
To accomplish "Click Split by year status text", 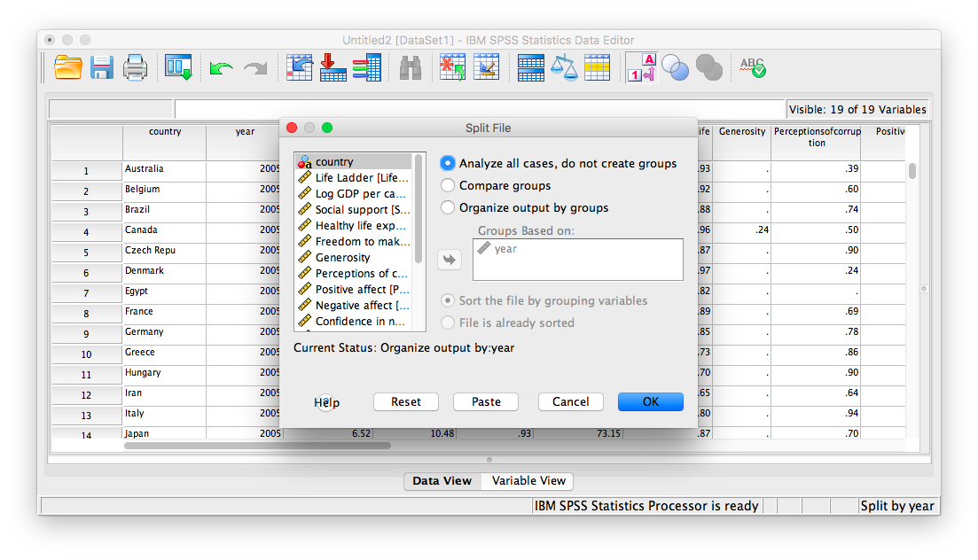I will pos(897,506).
